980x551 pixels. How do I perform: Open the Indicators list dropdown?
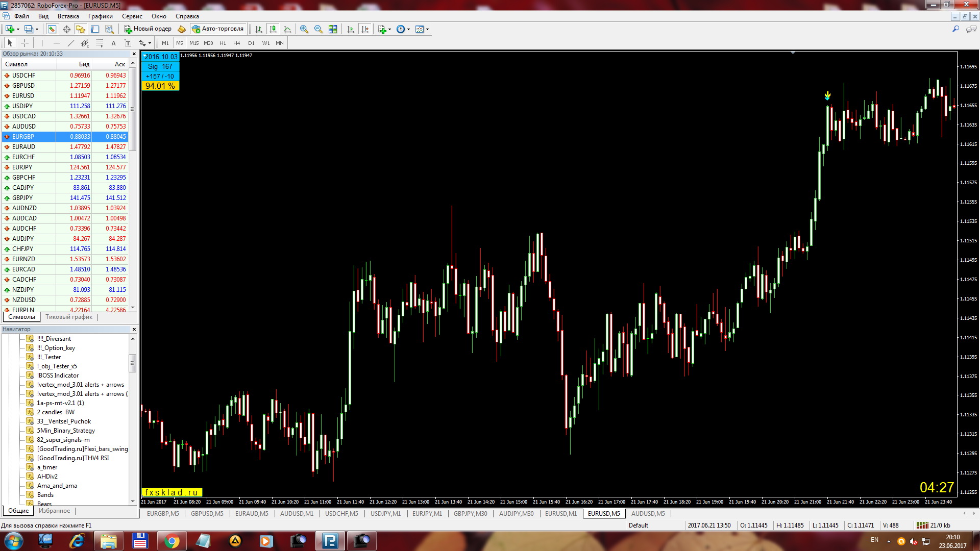click(x=384, y=29)
